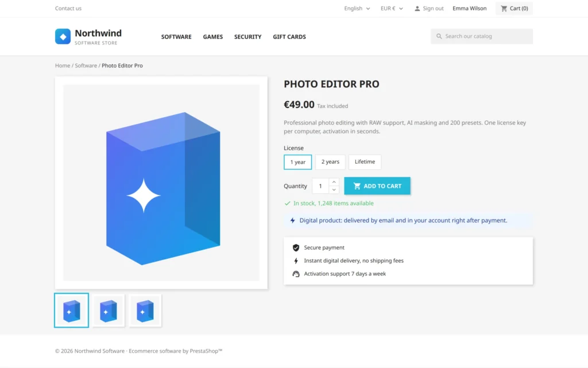Click ADD TO CART button
Viewport: 588px width, 368px height.
pyautogui.click(x=377, y=186)
